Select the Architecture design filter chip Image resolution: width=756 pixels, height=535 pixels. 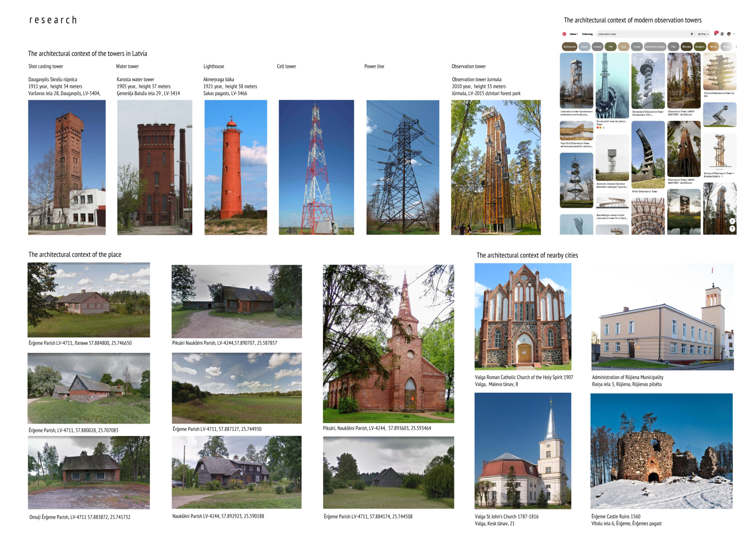tap(655, 47)
